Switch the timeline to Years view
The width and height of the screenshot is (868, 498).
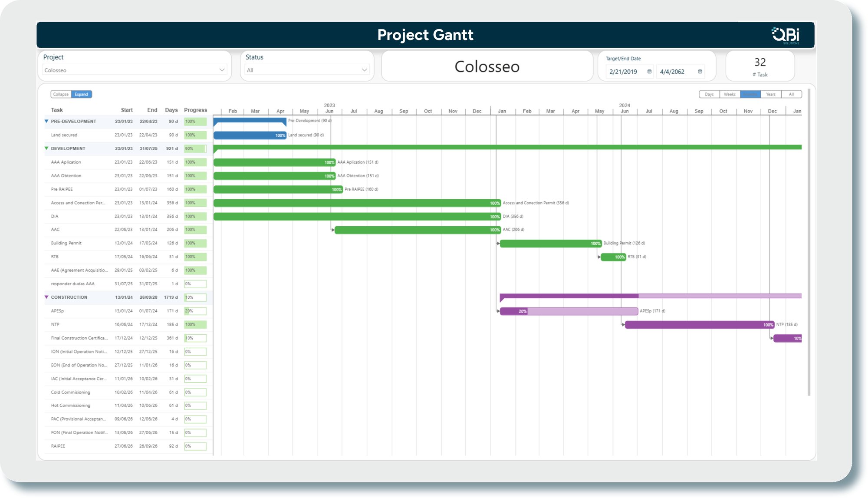(x=771, y=94)
